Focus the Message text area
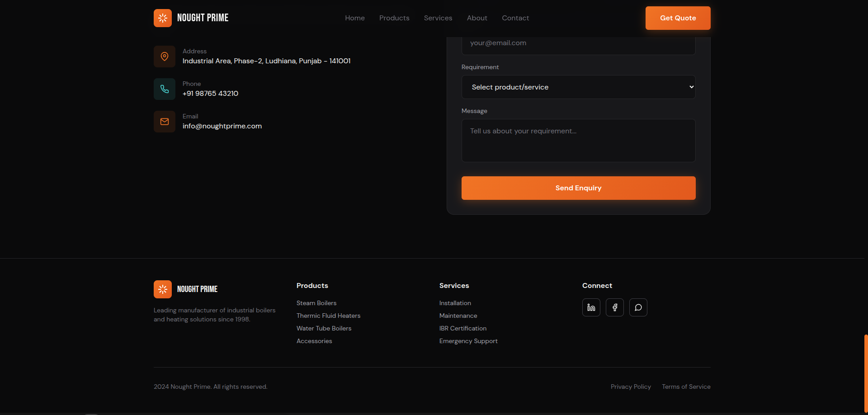868x415 pixels. tap(578, 141)
